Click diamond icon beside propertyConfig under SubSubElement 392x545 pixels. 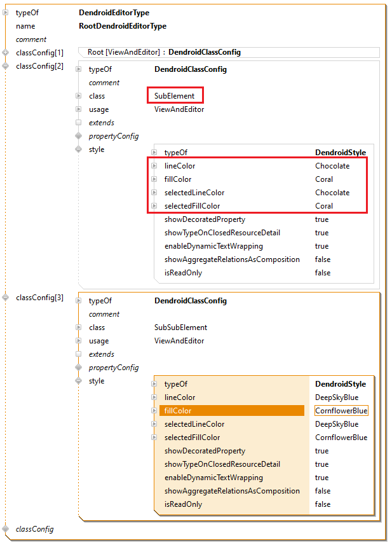pyautogui.click(x=79, y=368)
